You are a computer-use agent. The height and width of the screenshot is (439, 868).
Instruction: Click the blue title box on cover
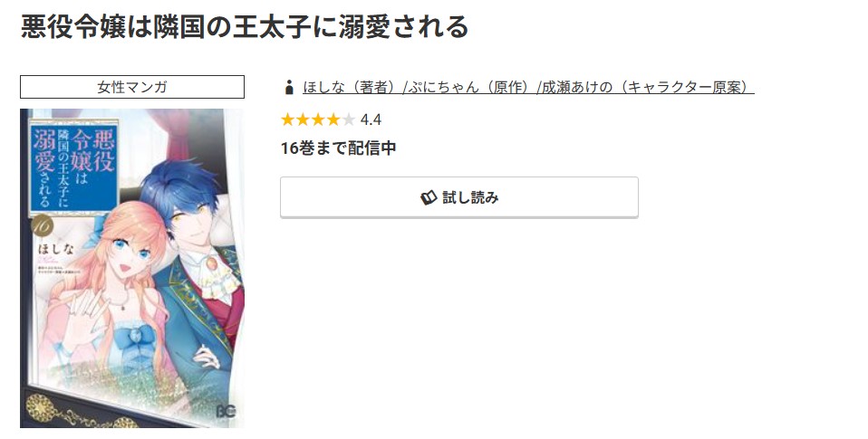[x=74, y=166]
